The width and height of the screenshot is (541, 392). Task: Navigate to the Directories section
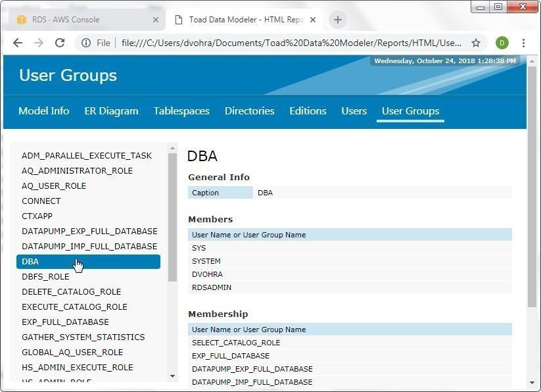pos(249,110)
